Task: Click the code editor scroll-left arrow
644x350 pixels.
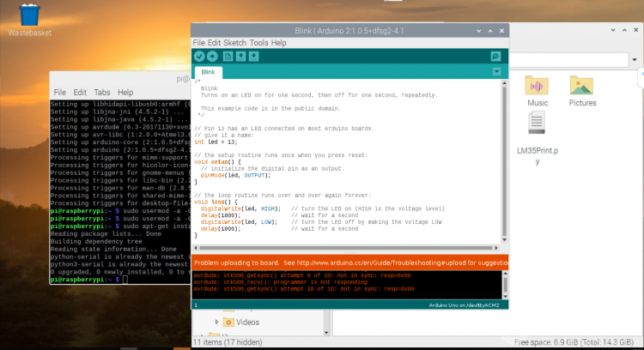Action: pos(196,248)
